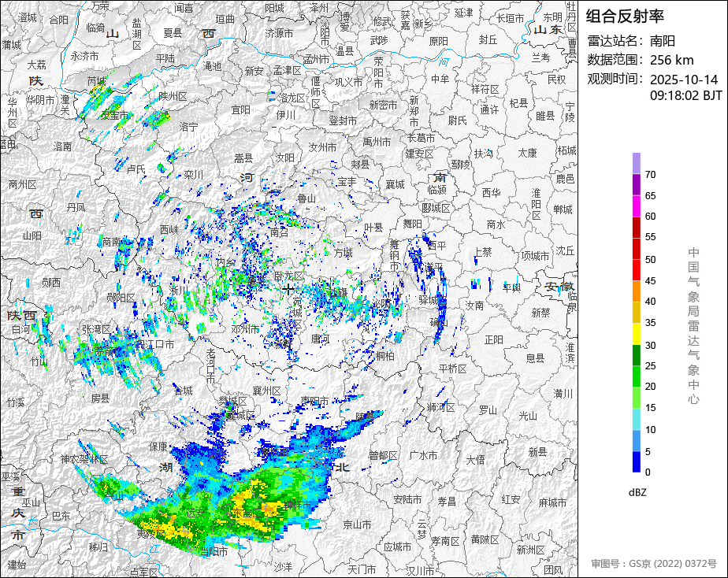728x578 pixels.
Task: Click the 当阳市 label
Action: [214, 551]
